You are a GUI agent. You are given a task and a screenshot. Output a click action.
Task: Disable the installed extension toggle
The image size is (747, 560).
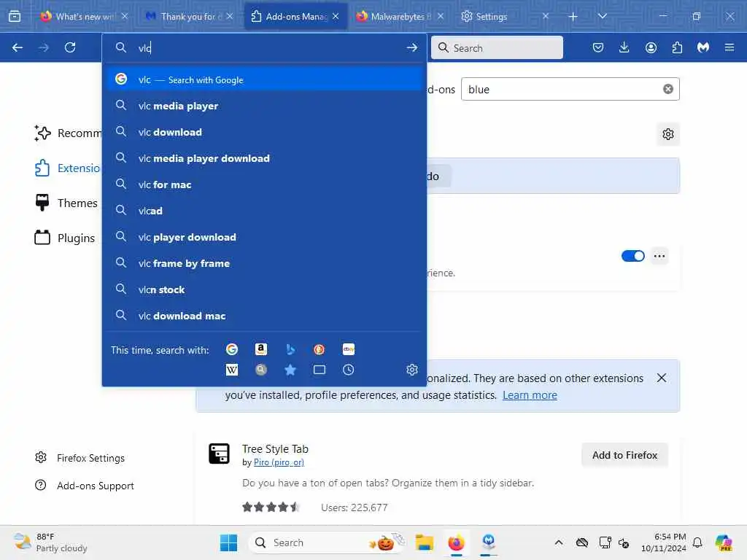pyautogui.click(x=632, y=256)
